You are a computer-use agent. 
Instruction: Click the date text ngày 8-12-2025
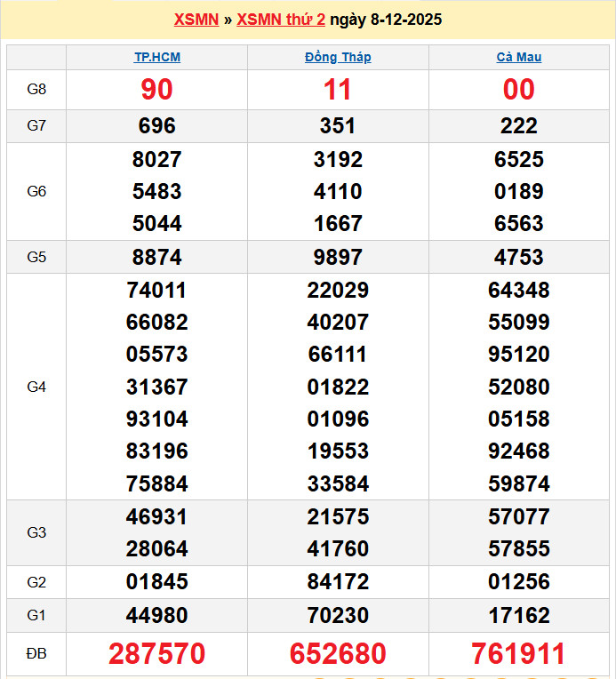[x=386, y=20]
